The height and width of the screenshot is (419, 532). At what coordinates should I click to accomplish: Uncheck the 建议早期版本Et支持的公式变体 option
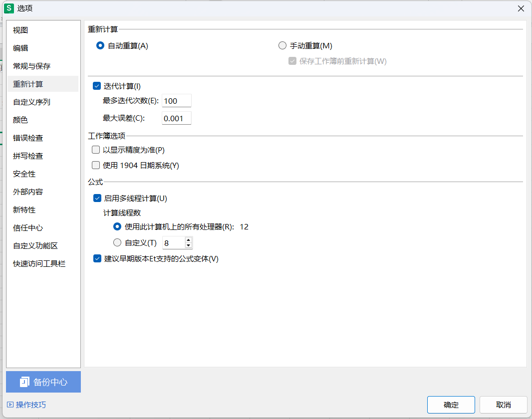(x=97, y=259)
